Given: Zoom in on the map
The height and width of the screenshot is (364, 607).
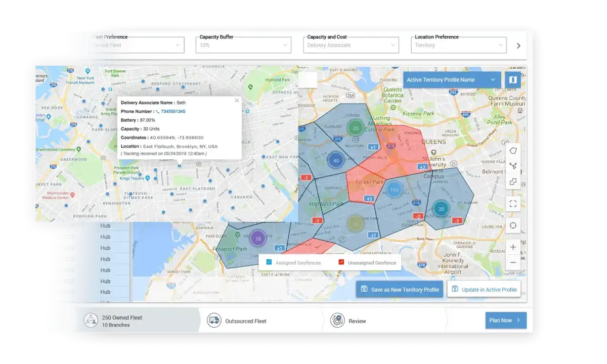Looking at the screenshot, I should pyautogui.click(x=513, y=247).
